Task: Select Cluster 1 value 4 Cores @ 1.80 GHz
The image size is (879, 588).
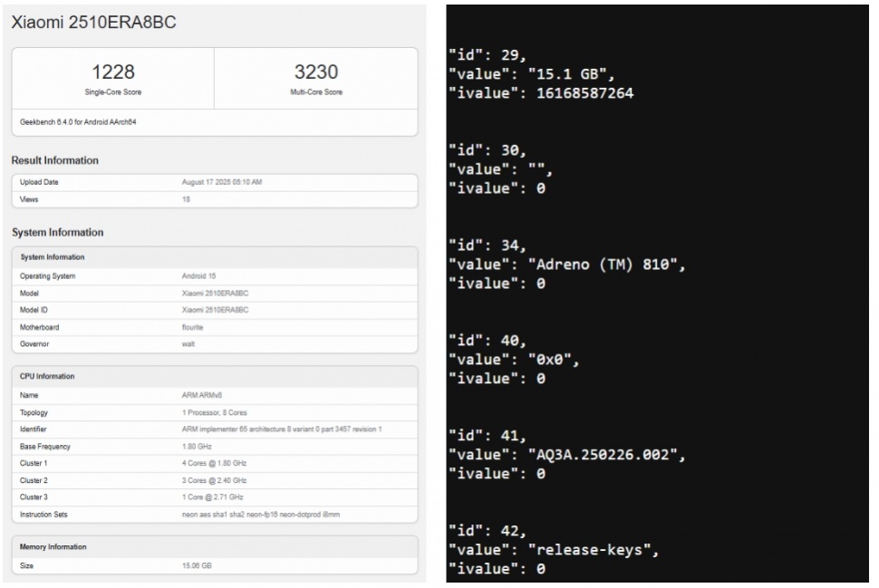Action: (x=214, y=463)
